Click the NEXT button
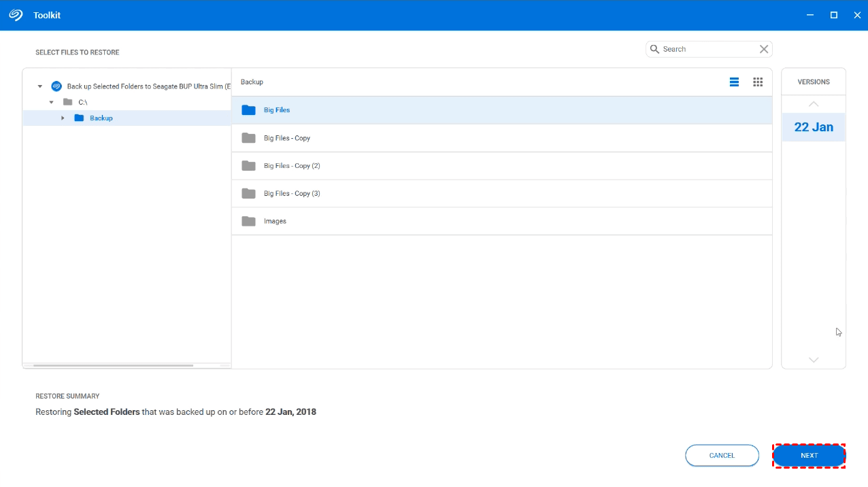The height and width of the screenshot is (487, 868). click(x=808, y=455)
